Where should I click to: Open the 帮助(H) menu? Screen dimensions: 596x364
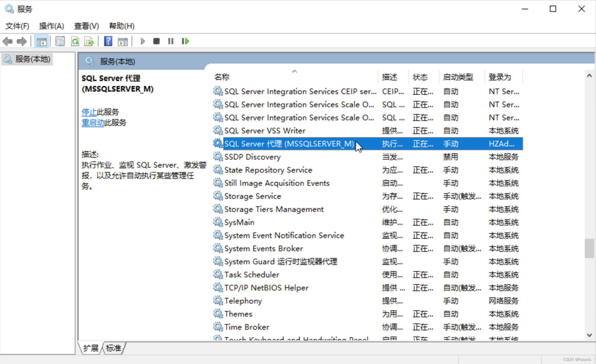point(122,26)
